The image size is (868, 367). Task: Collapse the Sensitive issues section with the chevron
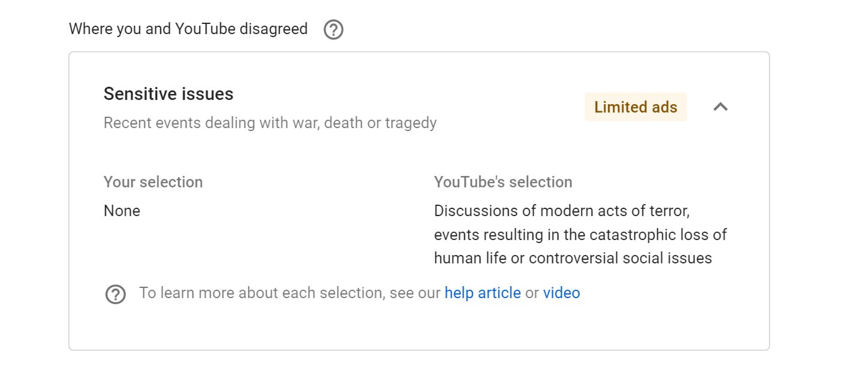pyautogui.click(x=720, y=107)
